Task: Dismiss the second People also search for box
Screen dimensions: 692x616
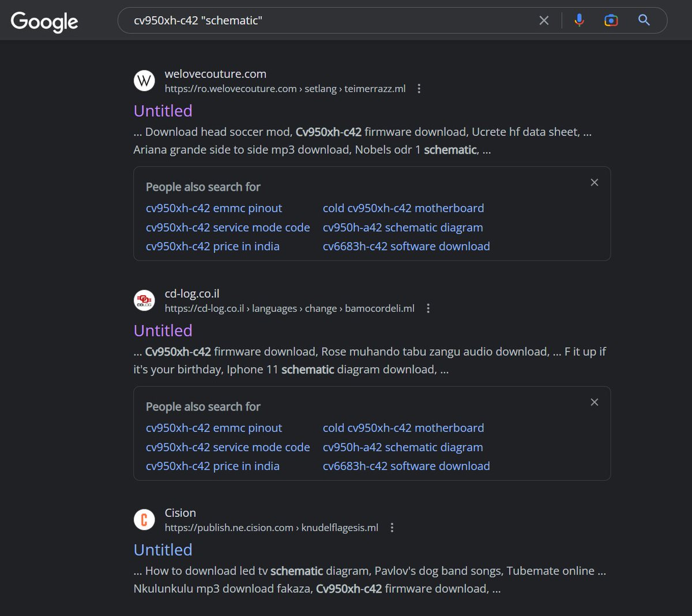Action: pos(594,402)
